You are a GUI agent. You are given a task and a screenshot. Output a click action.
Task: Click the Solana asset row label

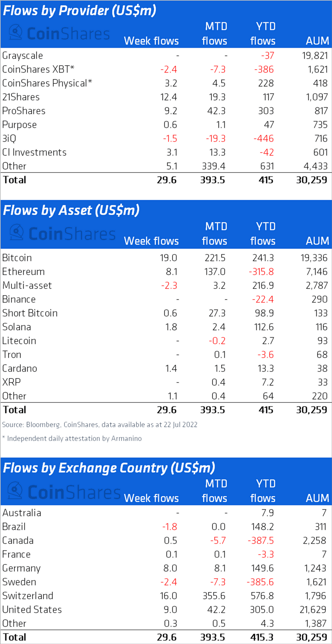tap(17, 327)
